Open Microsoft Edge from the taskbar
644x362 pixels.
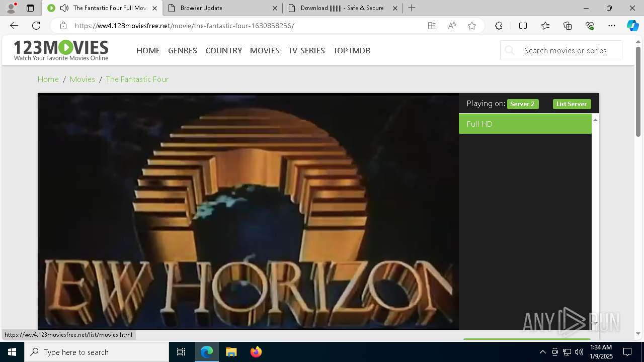pyautogui.click(x=207, y=352)
